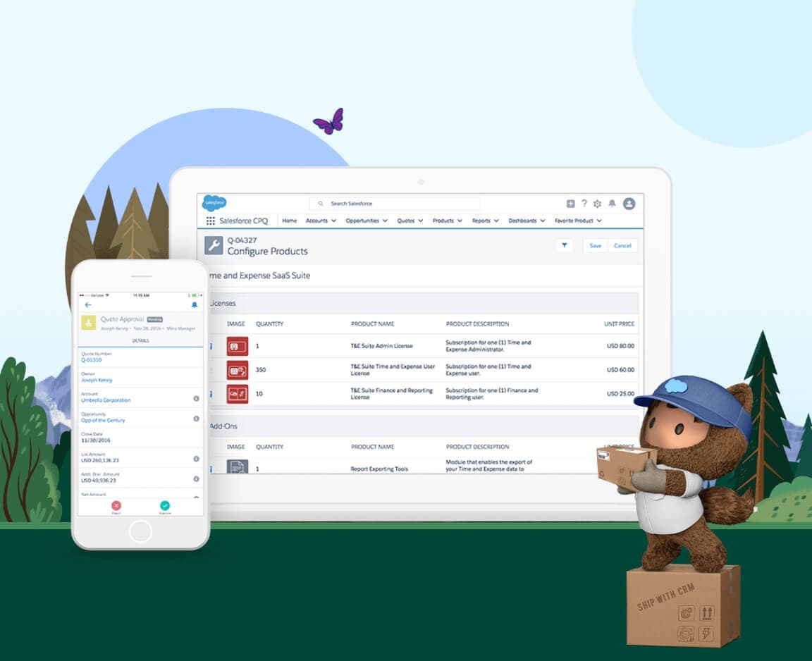Click quantity 10 for Finance and Reporting License
The width and height of the screenshot is (812, 661).
tap(259, 394)
